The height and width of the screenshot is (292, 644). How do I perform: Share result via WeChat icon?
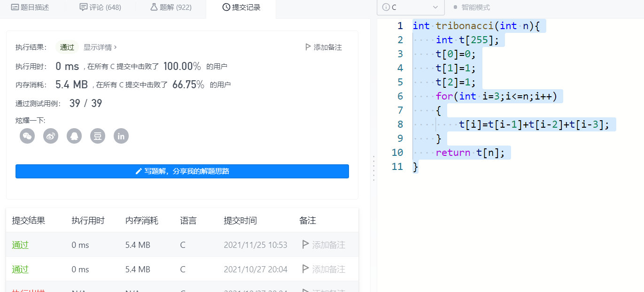[x=27, y=136]
